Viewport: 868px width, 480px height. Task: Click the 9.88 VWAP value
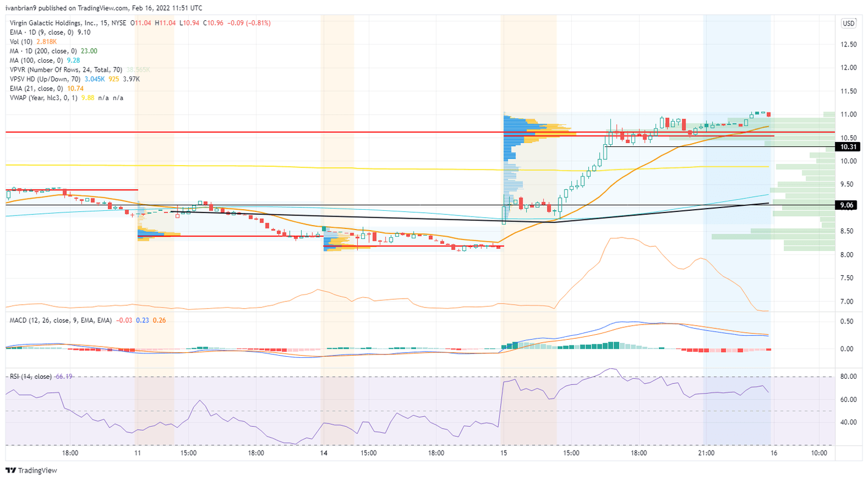point(88,98)
